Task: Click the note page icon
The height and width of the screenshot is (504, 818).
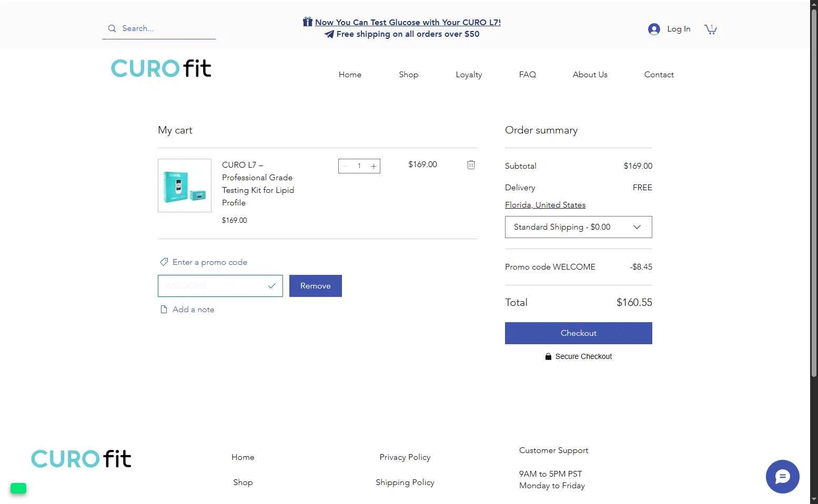Action: (164, 309)
